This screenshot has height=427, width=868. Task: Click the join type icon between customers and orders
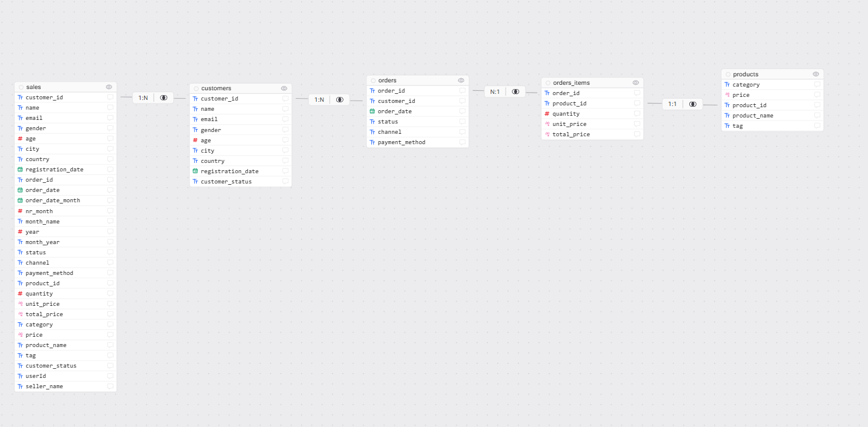[340, 100]
